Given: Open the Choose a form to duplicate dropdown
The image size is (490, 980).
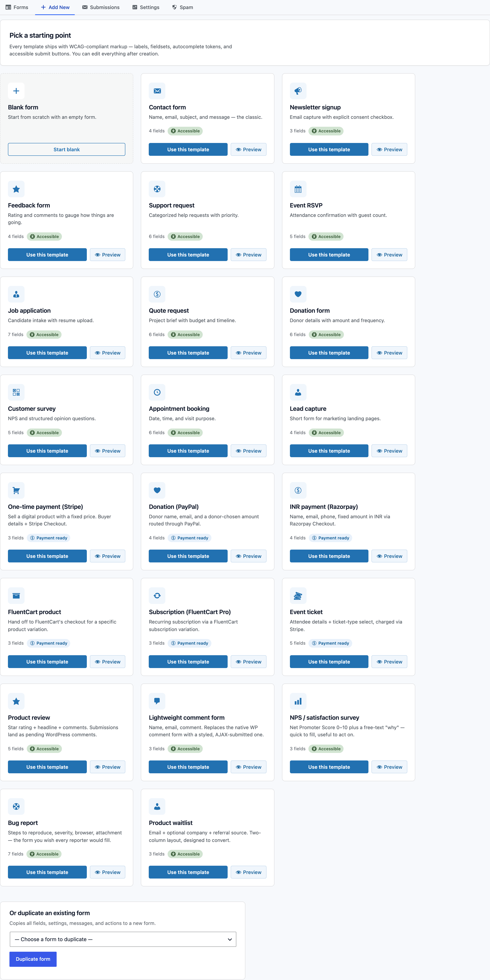Looking at the screenshot, I should [123, 939].
